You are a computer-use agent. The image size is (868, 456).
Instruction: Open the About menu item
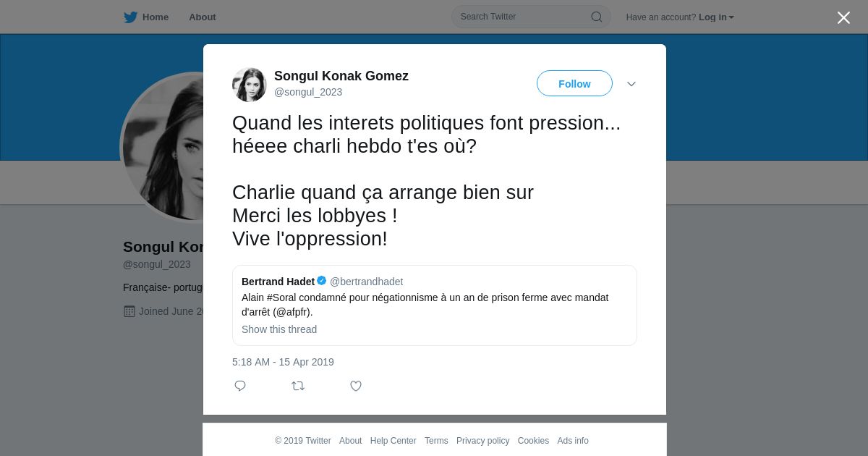coord(203,17)
